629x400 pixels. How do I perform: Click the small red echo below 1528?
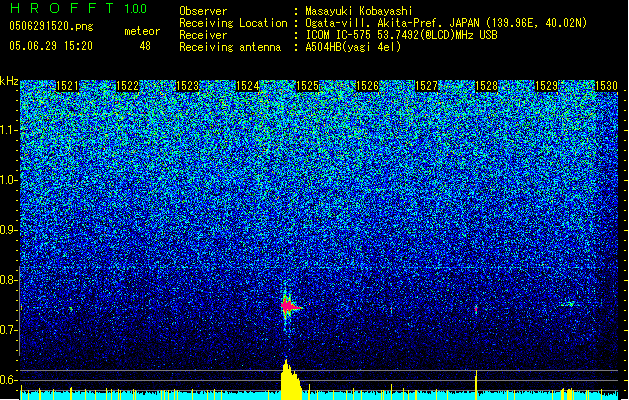click(x=476, y=310)
